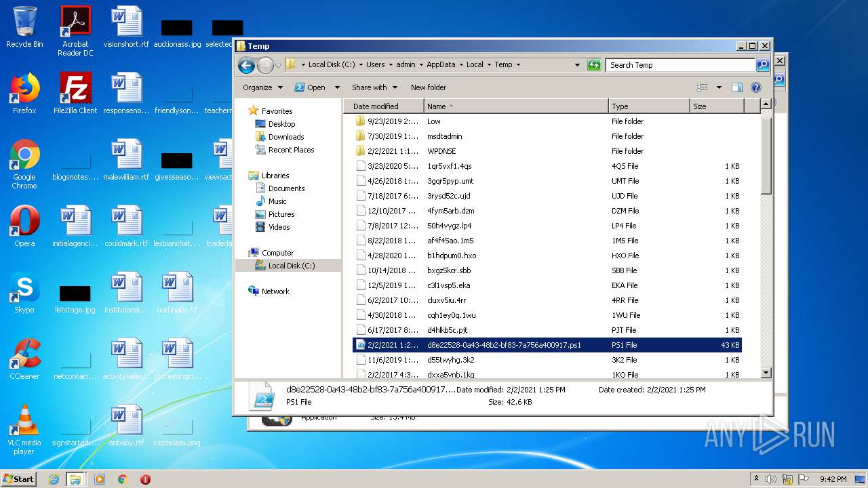Click New folder button
Viewport: 868px width, 488px height.
[x=429, y=87]
